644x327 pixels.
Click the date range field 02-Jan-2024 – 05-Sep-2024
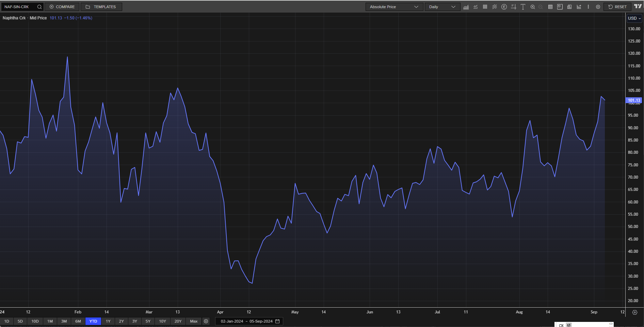click(x=249, y=321)
